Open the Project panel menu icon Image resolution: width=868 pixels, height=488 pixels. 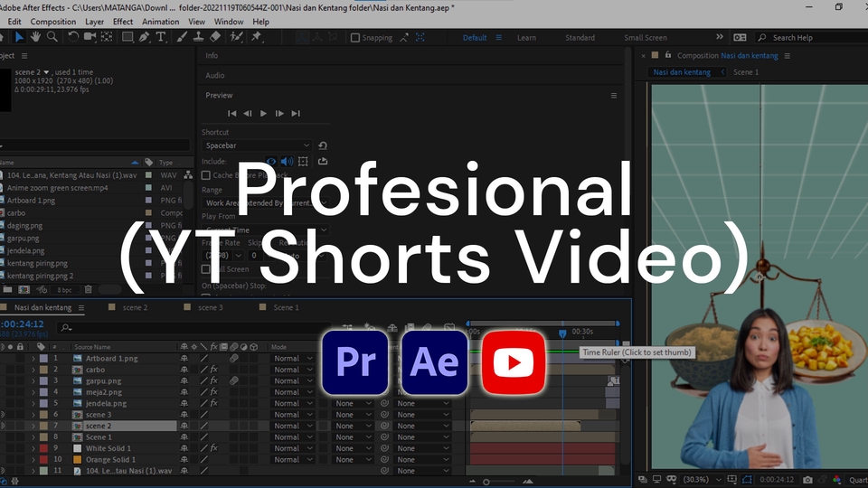(24, 56)
